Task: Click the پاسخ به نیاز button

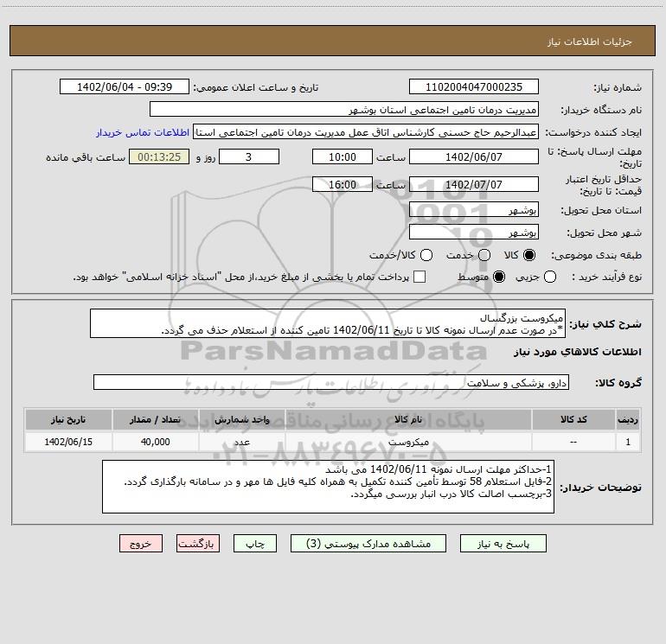Action: coord(503,544)
